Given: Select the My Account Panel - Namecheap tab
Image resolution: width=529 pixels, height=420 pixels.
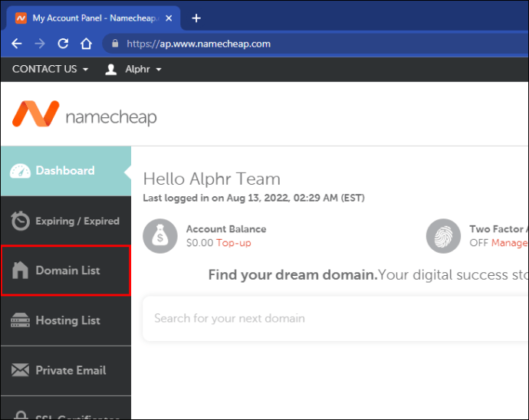Looking at the screenshot, I should pyautogui.click(x=94, y=18).
